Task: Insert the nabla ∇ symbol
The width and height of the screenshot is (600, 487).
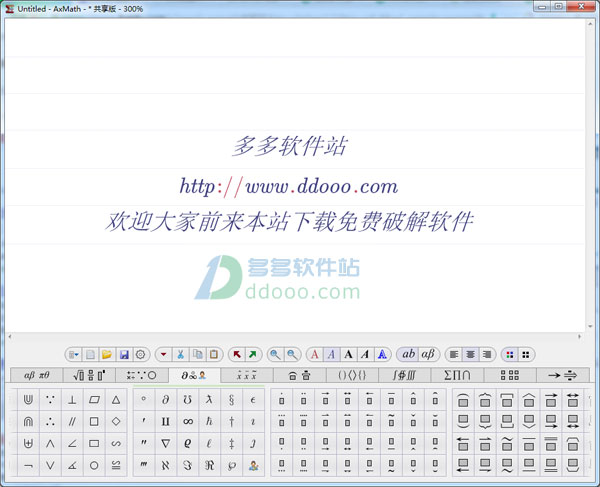Action: 166,443
